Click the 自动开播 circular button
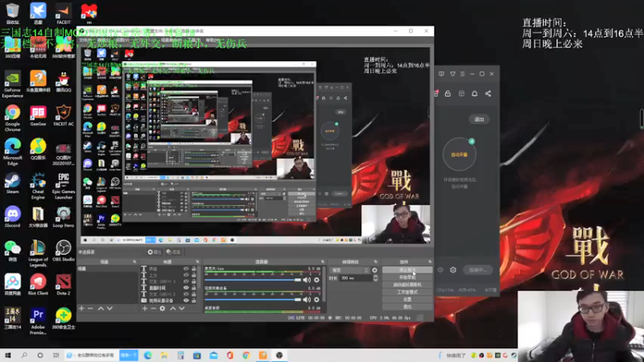Screen dimensions: 644x362 click(459, 154)
